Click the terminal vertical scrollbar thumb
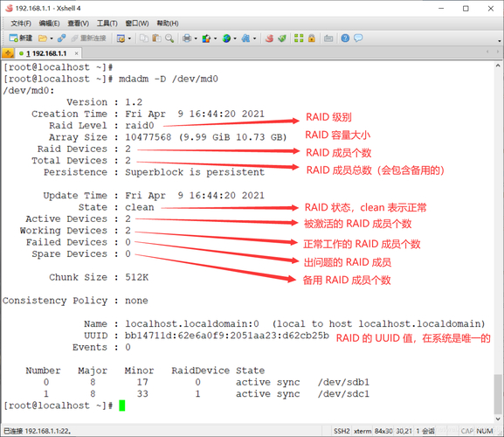The image size is (504, 437). click(x=497, y=394)
